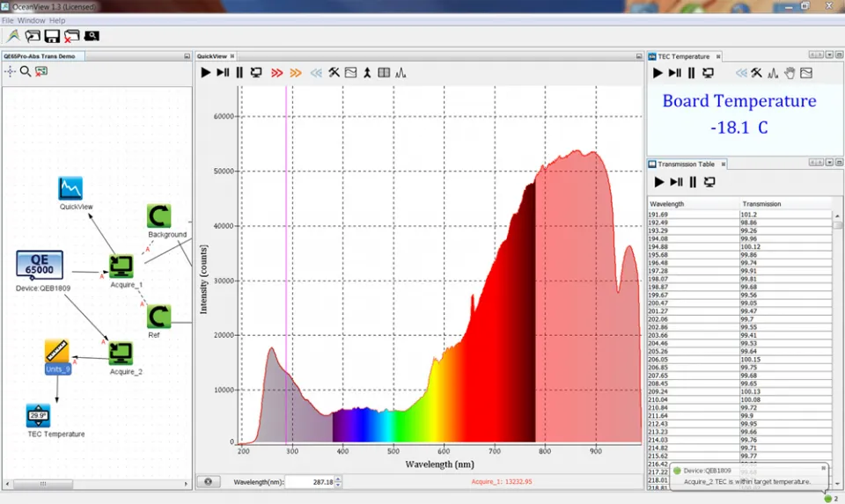The image size is (845, 504).
Task: Maximize the QuickView panel with corner button
Action: tap(639, 56)
